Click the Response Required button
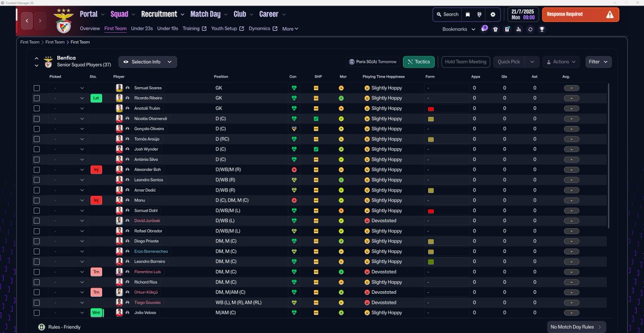This screenshot has width=644, height=333. point(581,15)
